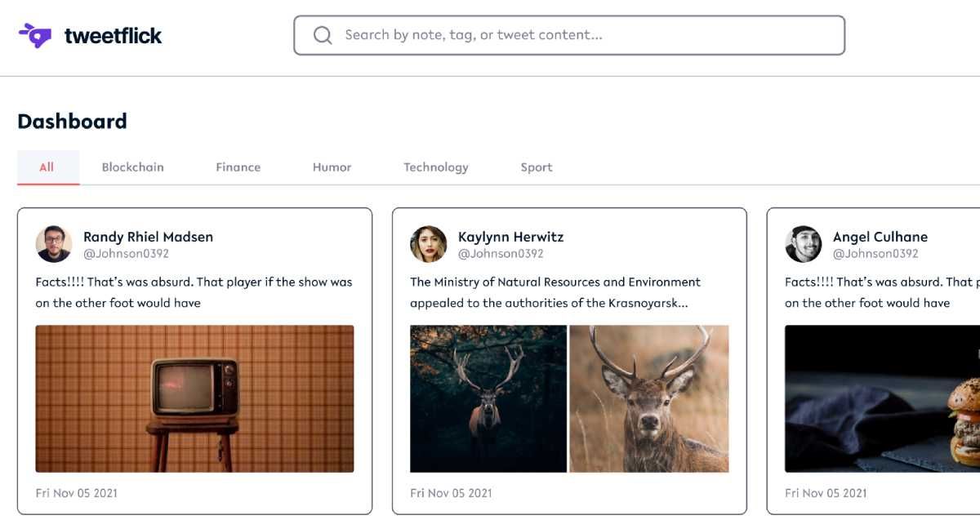Click the vintage TV photo in Randy's tweet
The image size is (980, 520).
pos(194,398)
